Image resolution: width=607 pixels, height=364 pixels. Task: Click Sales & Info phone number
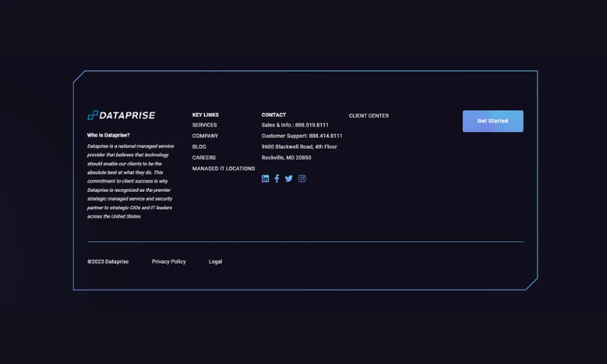click(x=311, y=125)
